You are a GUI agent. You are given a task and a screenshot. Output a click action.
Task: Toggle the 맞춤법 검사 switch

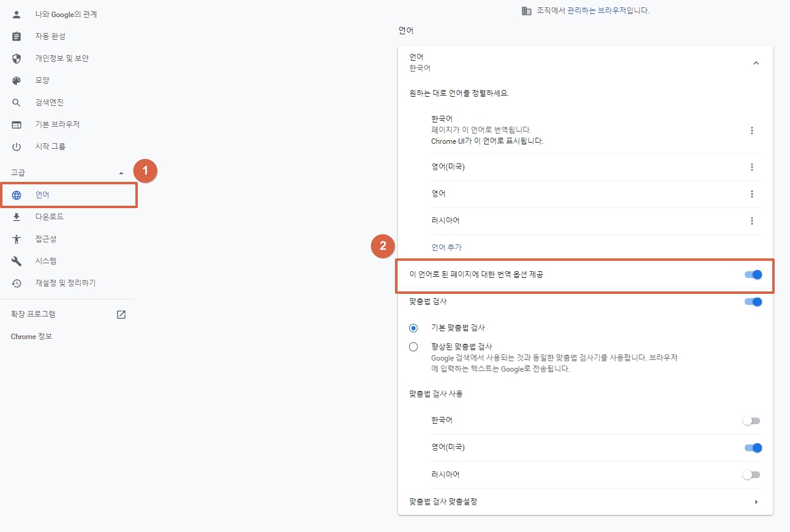753,301
